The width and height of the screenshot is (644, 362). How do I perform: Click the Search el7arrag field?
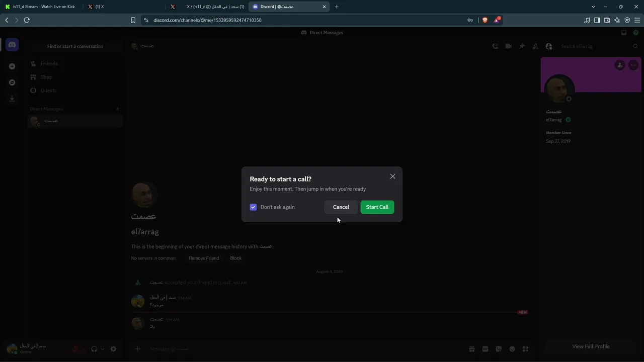(599, 46)
